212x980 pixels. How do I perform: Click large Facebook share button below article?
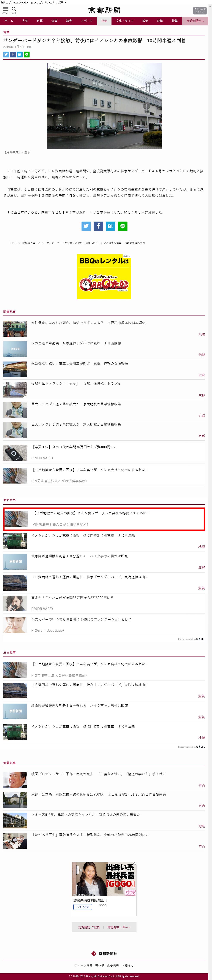click(98, 226)
